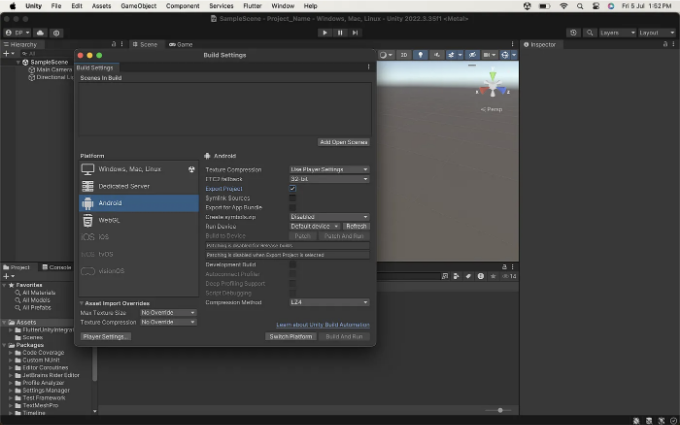Open Player Settings button
The width and height of the screenshot is (680, 425).
point(106,337)
